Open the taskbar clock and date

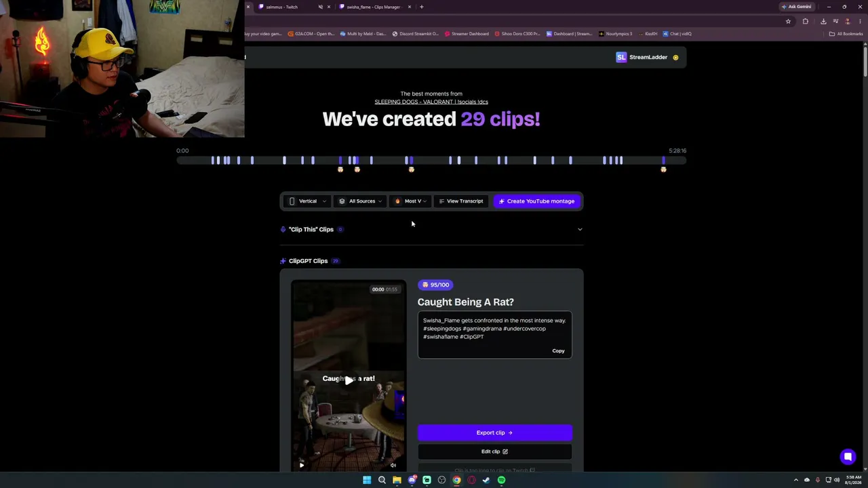tap(853, 480)
